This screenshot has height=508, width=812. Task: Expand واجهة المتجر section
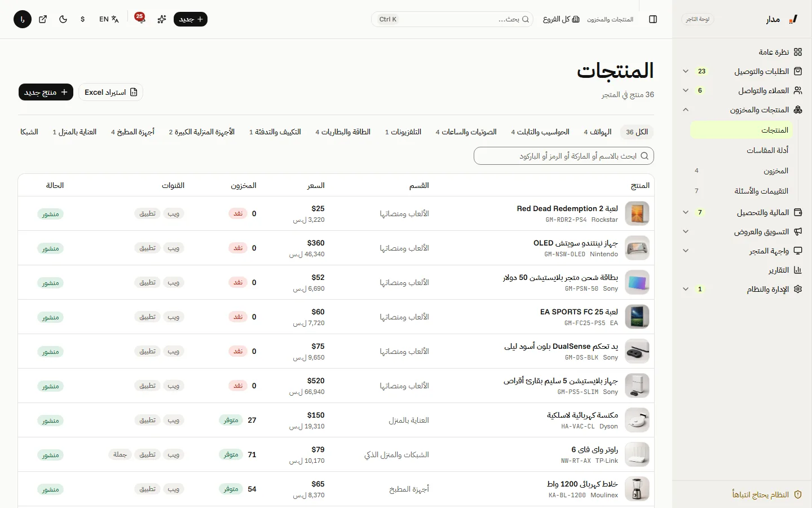coord(742,251)
